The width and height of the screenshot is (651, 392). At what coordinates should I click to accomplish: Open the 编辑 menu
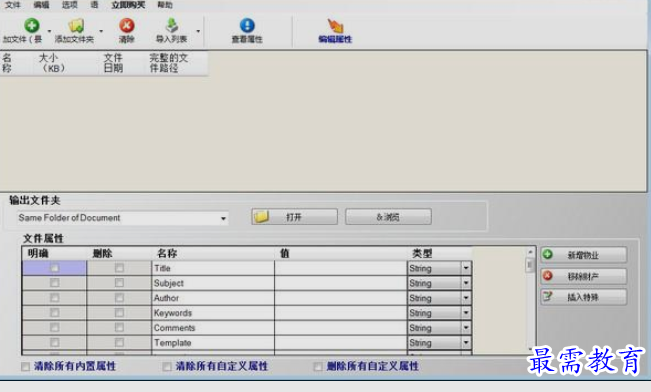pos(41,5)
